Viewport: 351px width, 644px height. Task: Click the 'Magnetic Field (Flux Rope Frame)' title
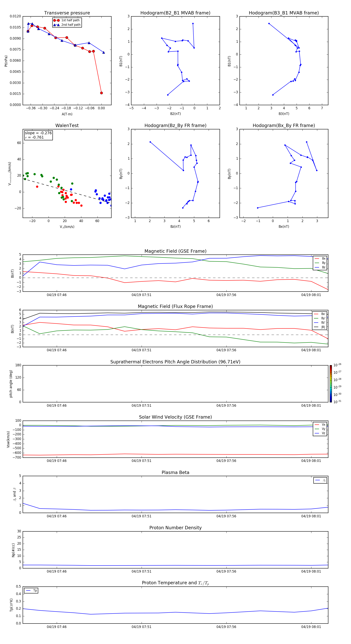coord(175,307)
